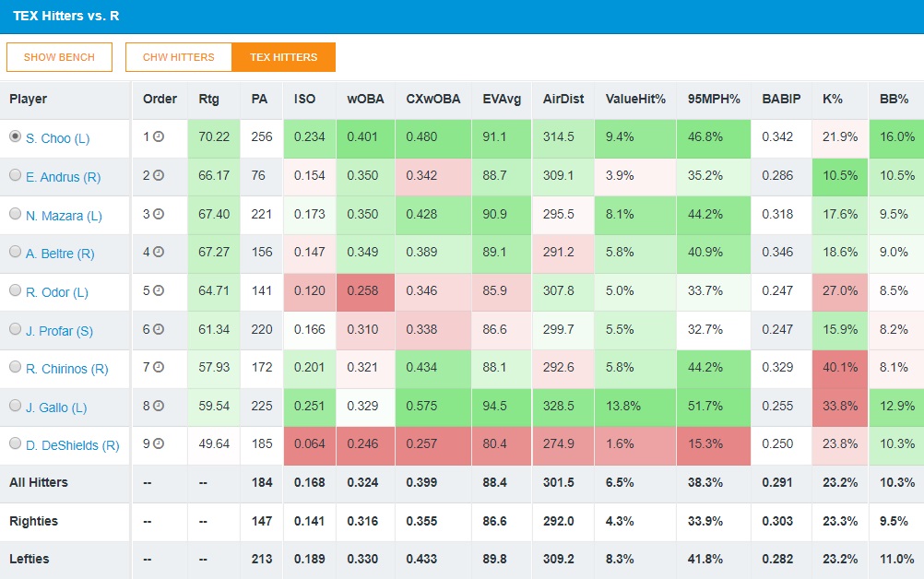Image resolution: width=924 pixels, height=579 pixels.
Task: Click J. Profar's PA value 220
Action: click(262, 329)
